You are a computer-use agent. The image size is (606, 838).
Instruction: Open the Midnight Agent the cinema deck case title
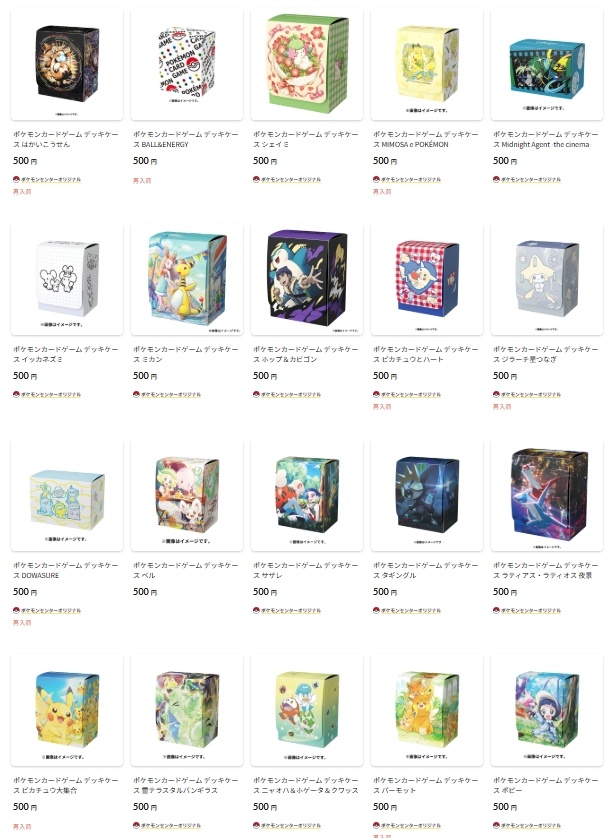tap(546, 139)
